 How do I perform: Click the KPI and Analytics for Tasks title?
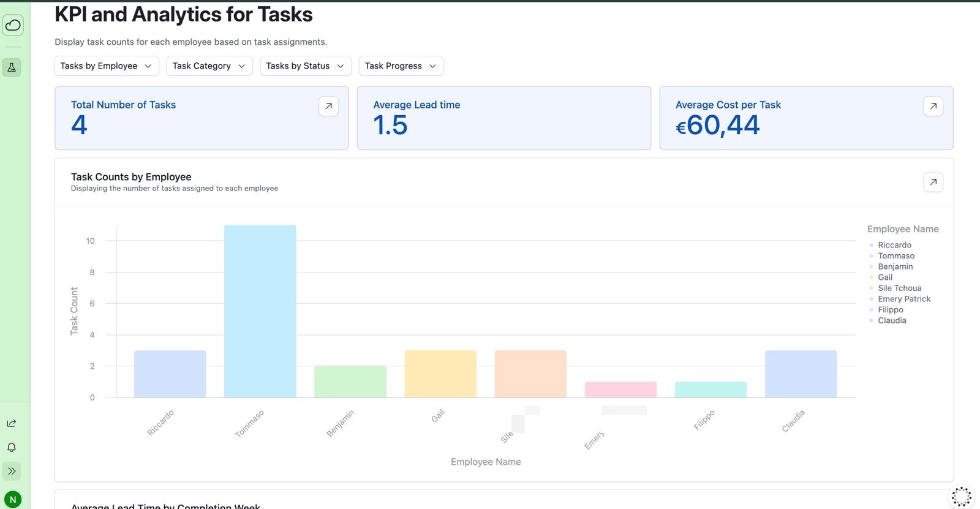[184, 14]
